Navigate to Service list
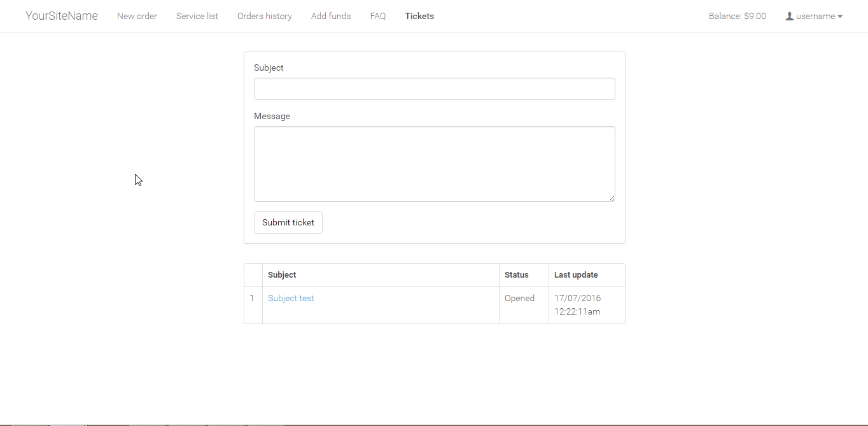This screenshot has width=868, height=426. pyautogui.click(x=197, y=16)
